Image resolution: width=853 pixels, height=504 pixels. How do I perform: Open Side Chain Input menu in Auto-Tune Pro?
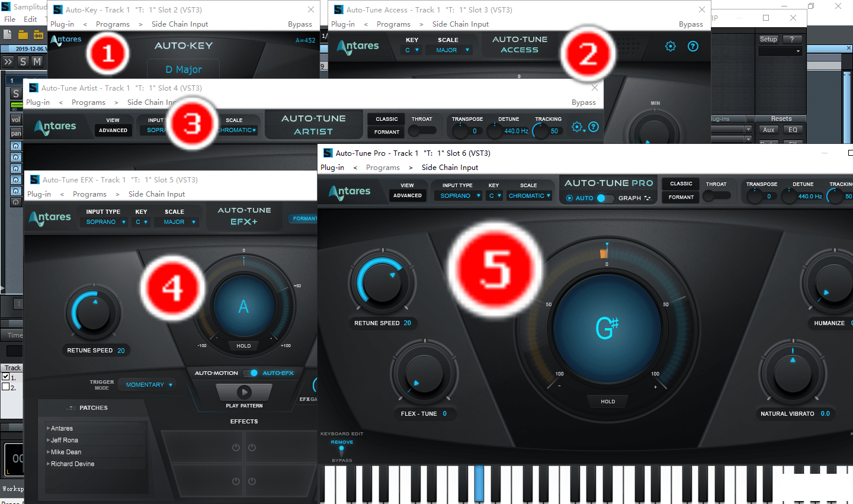450,168
